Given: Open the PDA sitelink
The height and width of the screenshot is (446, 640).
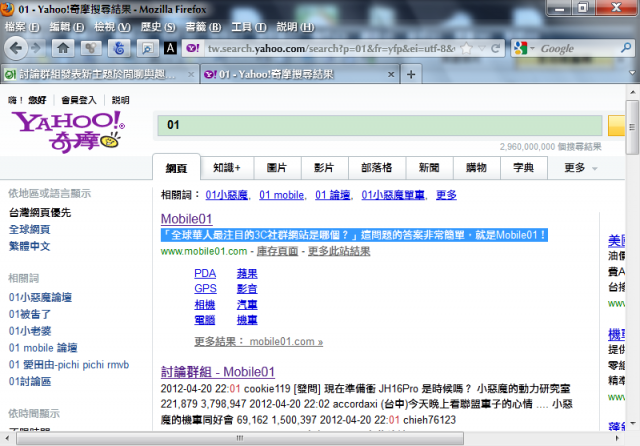Looking at the screenshot, I should tap(205, 273).
